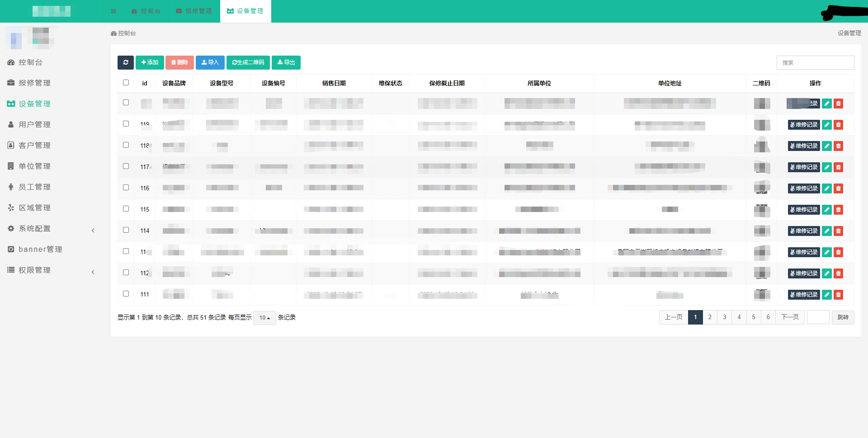Viewport: 868px width, 438px height.
Task: Click red trash icon for row 114
Action: pos(838,231)
